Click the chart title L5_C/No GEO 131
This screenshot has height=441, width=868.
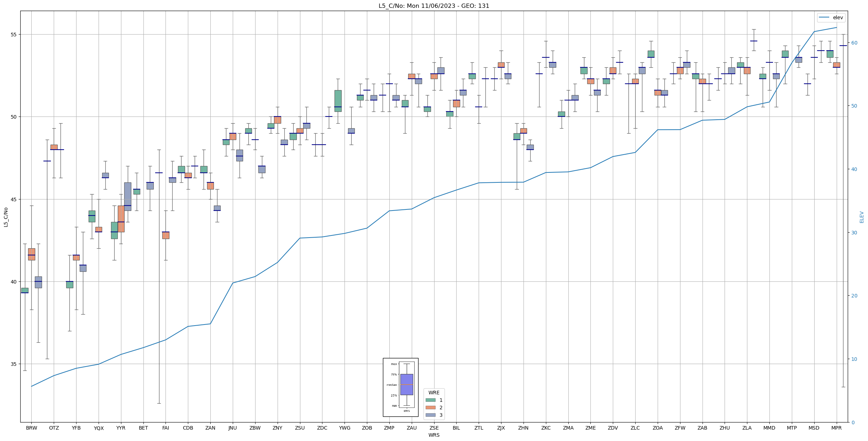click(x=434, y=6)
